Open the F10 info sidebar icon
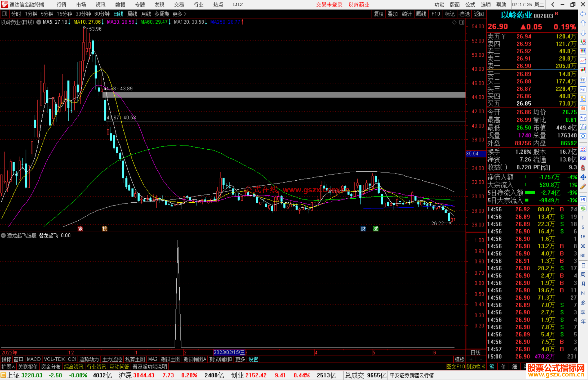This screenshot has width=588, height=380. (x=583, y=89)
